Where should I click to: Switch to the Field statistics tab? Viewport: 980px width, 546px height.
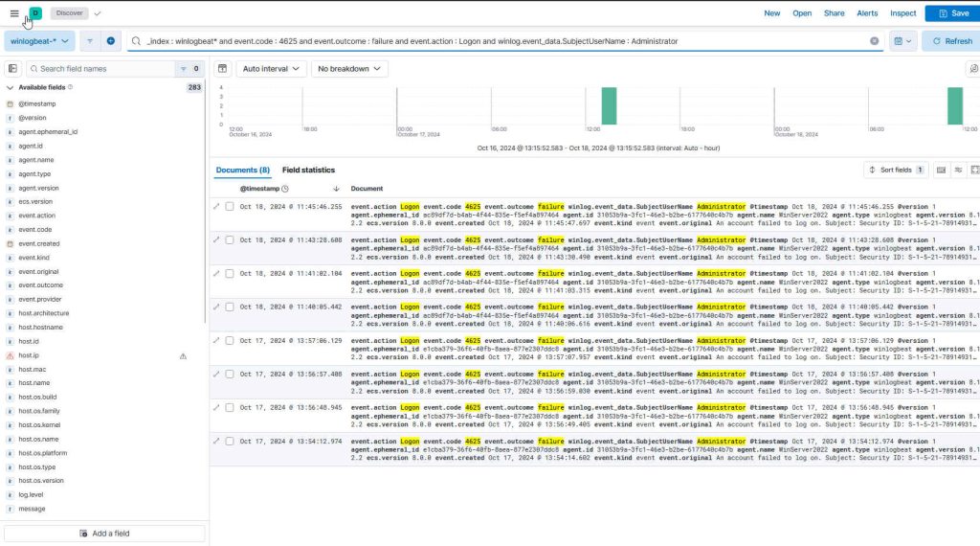[308, 171]
